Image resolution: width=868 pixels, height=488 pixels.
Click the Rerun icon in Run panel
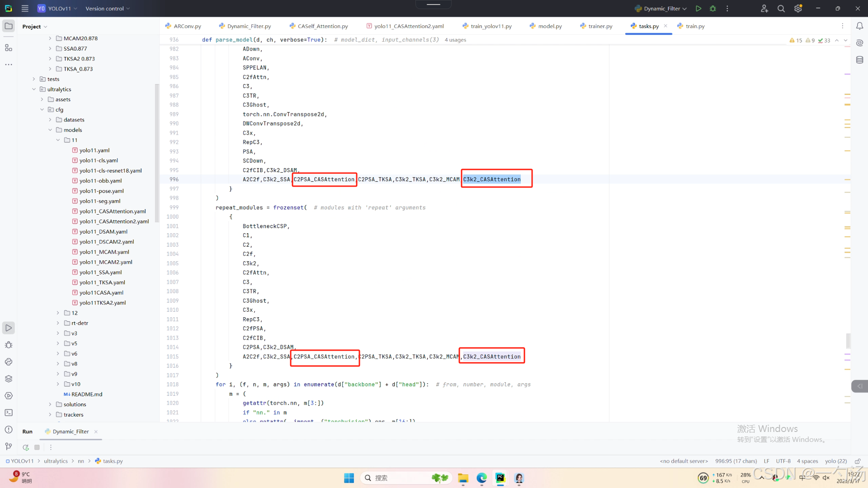point(26,447)
